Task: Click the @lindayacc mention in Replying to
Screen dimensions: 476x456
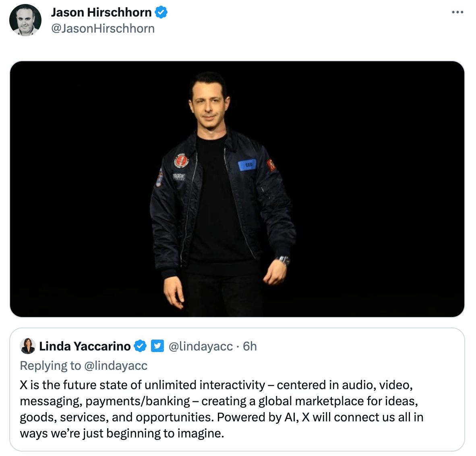Action: (x=115, y=366)
